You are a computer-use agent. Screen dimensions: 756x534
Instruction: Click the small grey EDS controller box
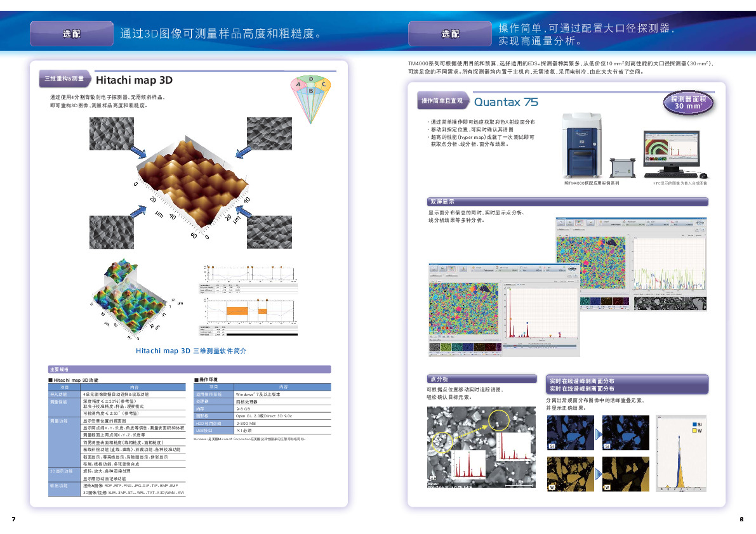(623, 167)
